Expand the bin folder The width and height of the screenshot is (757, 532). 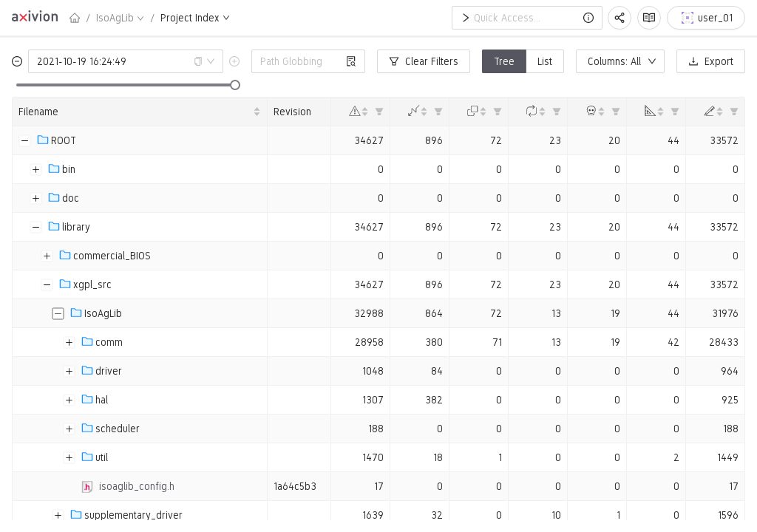35,169
